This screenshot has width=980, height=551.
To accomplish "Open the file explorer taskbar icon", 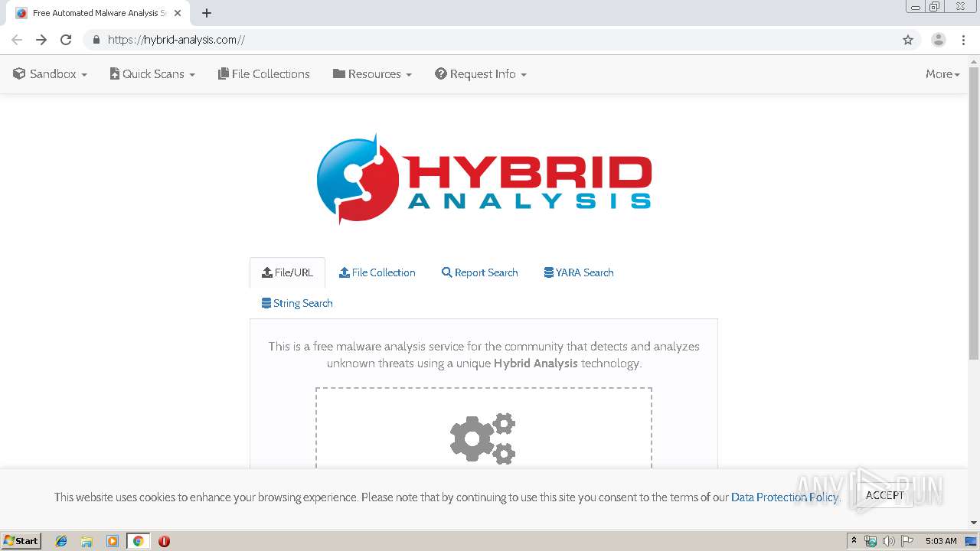I will [87, 541].
